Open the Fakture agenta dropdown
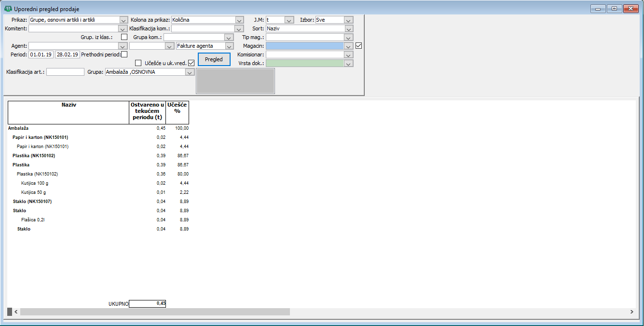644x326 pixels. [x=230, y=46]
